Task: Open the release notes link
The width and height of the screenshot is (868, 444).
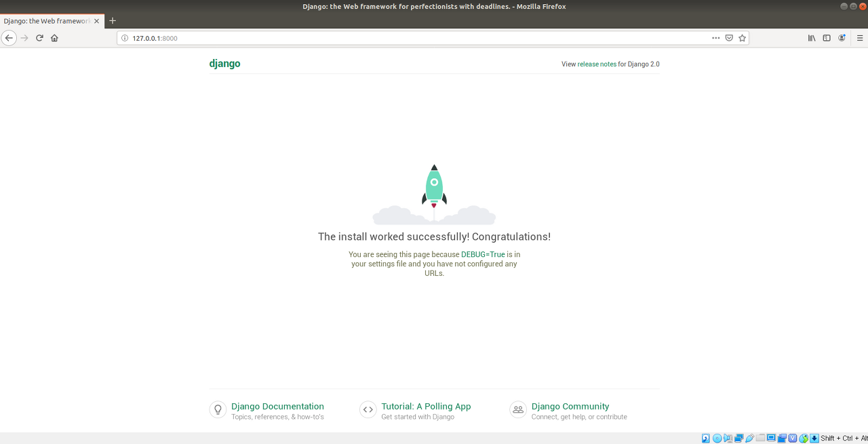Action: click(x=597, y=64)
